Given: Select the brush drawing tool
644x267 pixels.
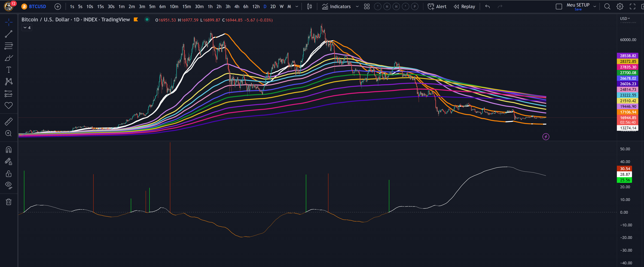Looking at the screenshot, I should (x=8, y=58).
